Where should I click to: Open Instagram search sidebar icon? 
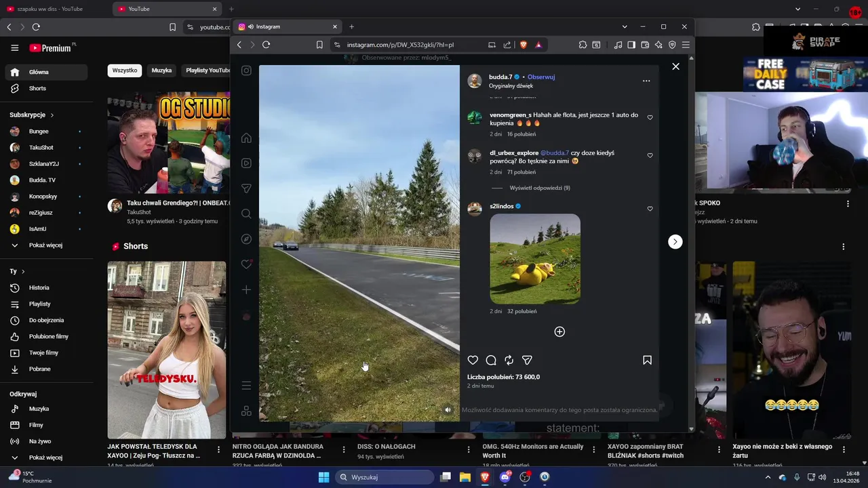tap(246, 213)
